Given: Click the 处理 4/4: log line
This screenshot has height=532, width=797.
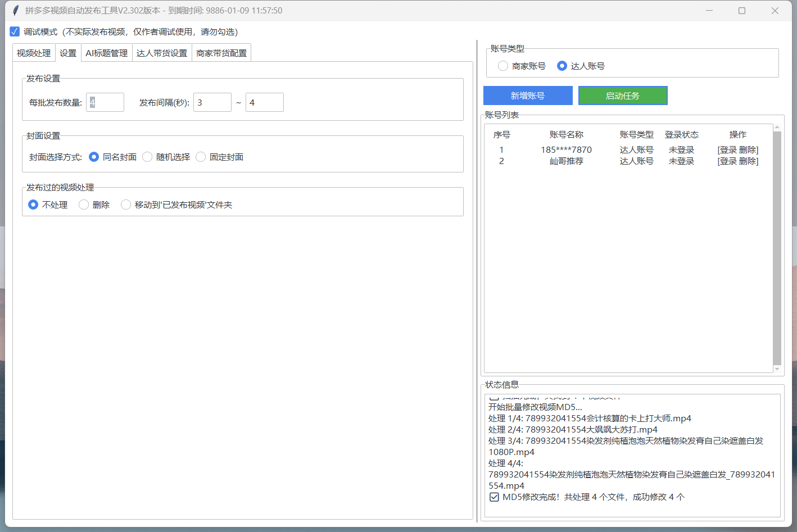Looking at the screenshot, I should [x=506, y=463].
